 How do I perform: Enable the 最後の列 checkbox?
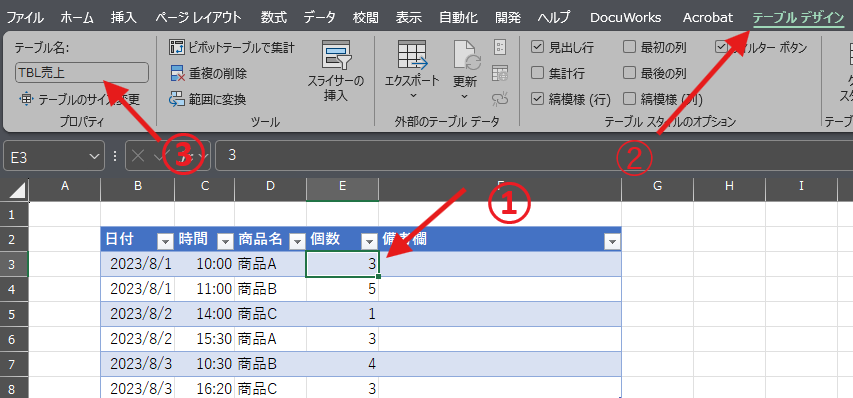[x=629, y=73]
